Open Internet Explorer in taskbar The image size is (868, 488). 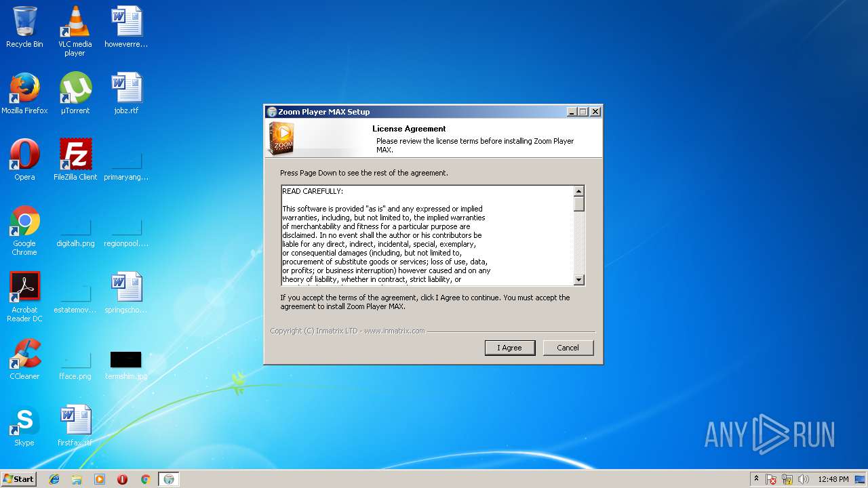pyautogui.click(x=54, y=479)
